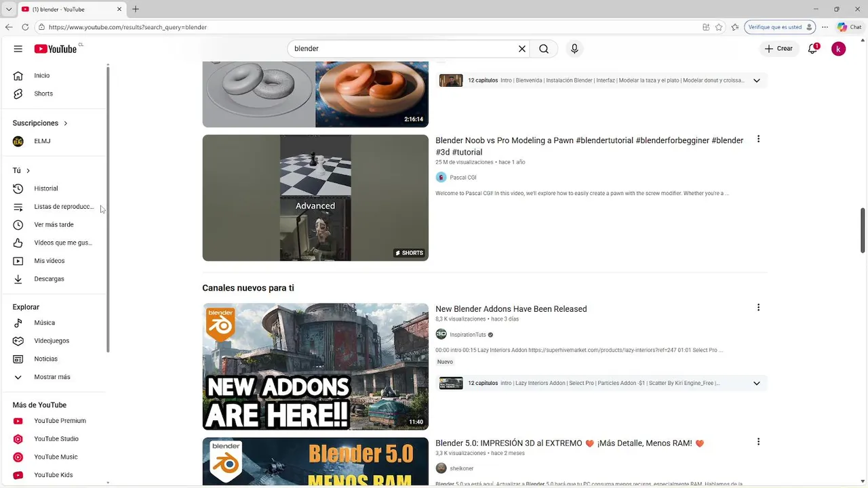Image resolution: width=868 pixels, height=488 pixels.
Task: Bookmark this page with the star icon
Action: 719,27
